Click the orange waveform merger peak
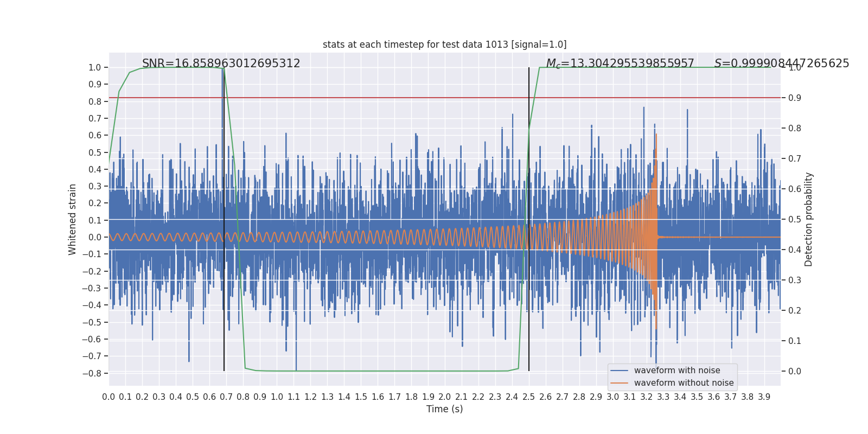 [x=656, y=136]
